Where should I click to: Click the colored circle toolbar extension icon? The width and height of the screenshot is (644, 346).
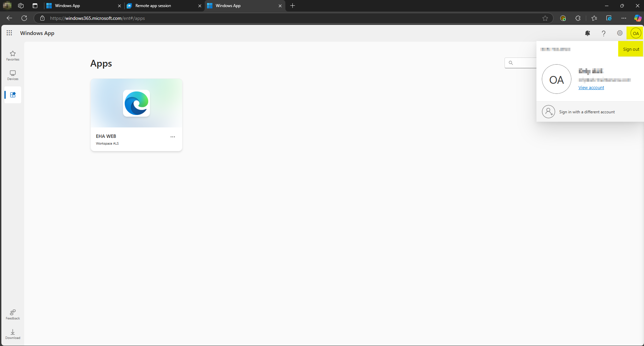(563, 18)
